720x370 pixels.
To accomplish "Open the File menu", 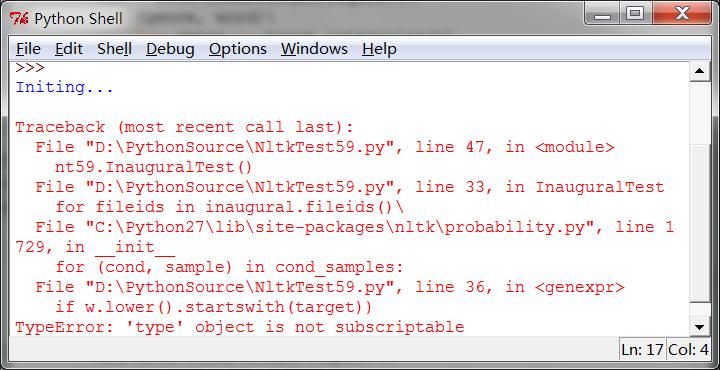I will (x=28, y=49).
